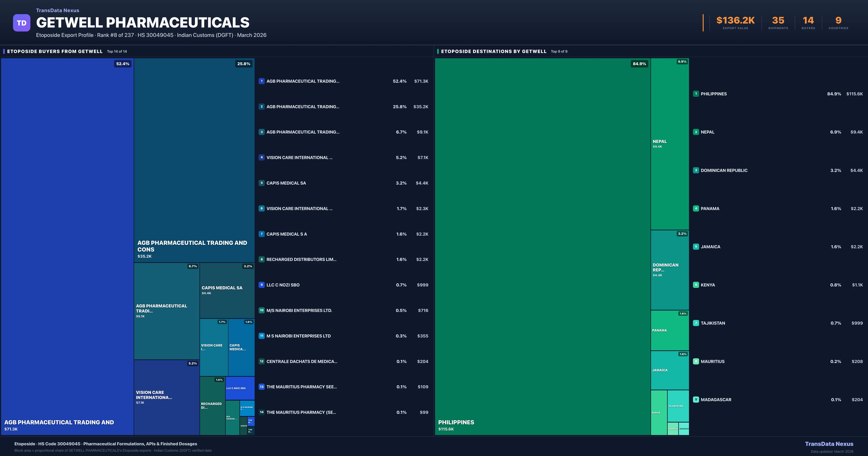Click the rank badge next to CAPIS MEDICAL SA
Viewport: 868px width, 456px height.
[261, 183]
